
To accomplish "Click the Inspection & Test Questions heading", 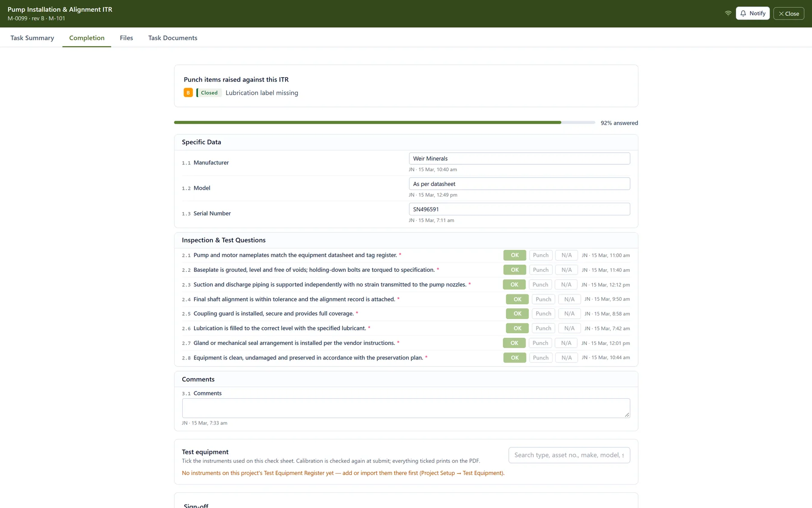I will [224, 240].
